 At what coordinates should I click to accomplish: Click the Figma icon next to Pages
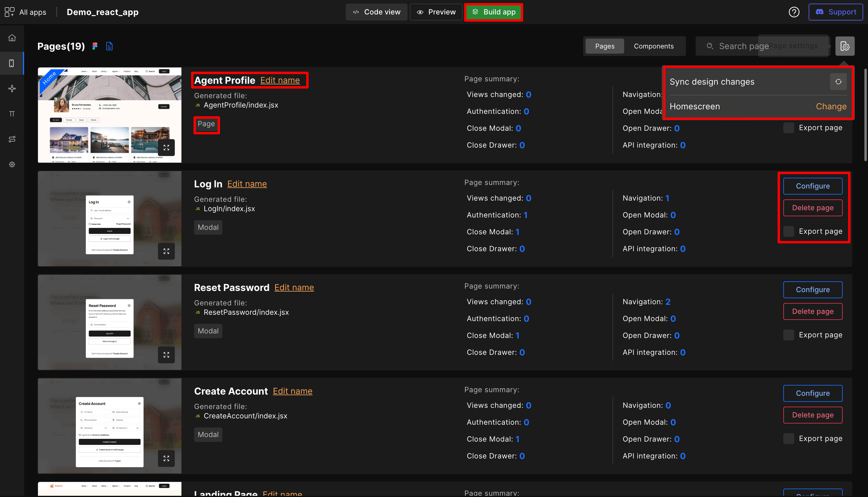click(x=95, y=46)
